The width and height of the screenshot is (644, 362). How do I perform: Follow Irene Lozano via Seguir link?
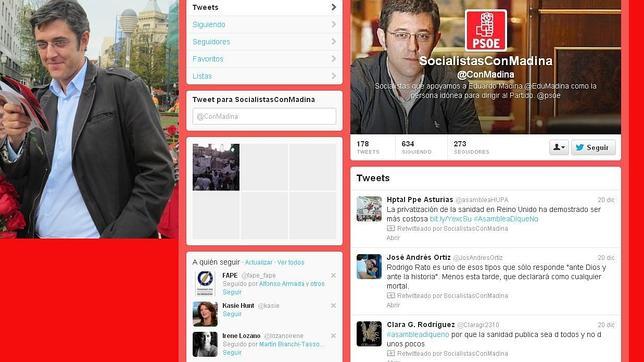[232, 353]
